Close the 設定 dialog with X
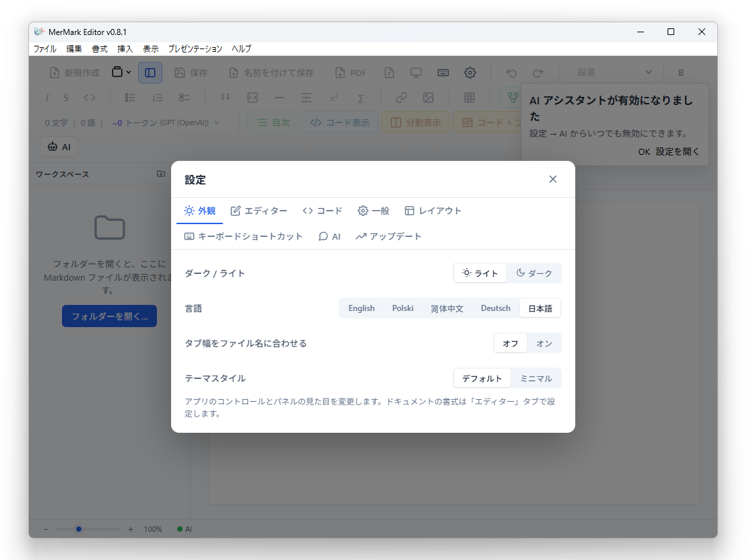The image size is (747, 560). point(552,179)
